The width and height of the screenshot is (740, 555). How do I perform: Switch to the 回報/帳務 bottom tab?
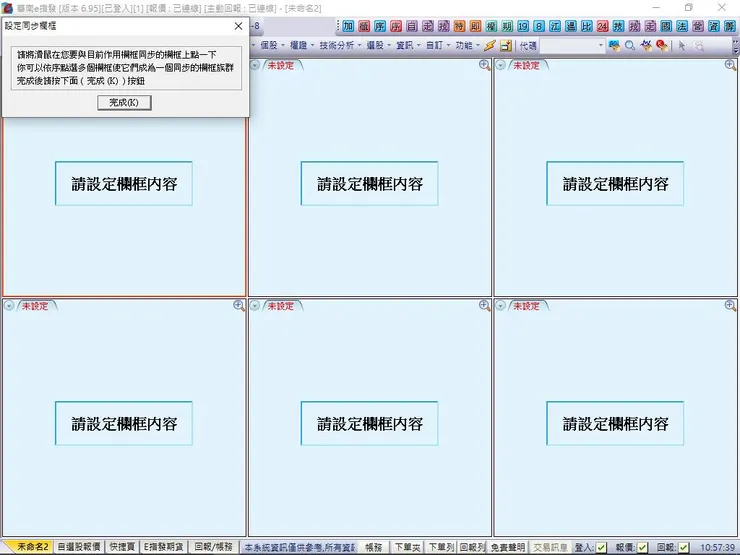(x=213, y=547)
